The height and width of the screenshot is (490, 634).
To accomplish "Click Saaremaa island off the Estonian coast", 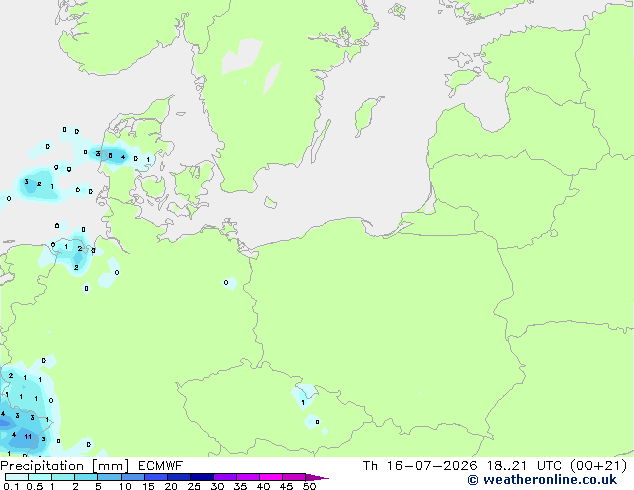I will [463, 79].
